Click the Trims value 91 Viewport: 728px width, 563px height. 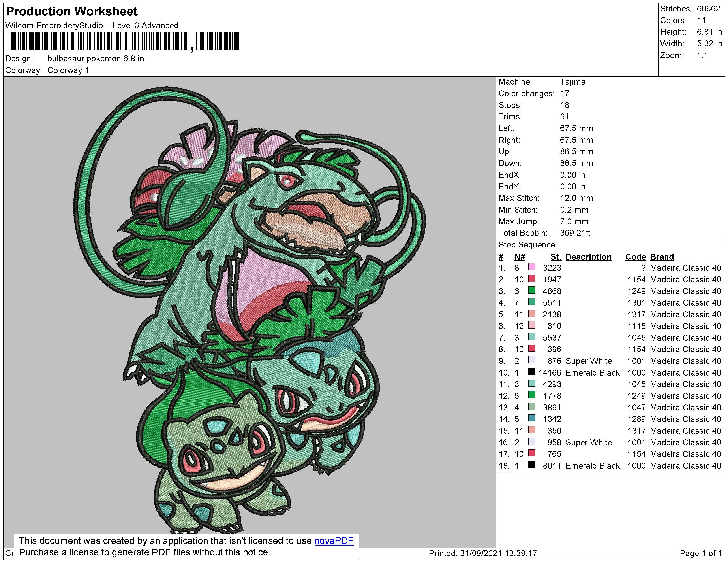click(x=564, y=117)
